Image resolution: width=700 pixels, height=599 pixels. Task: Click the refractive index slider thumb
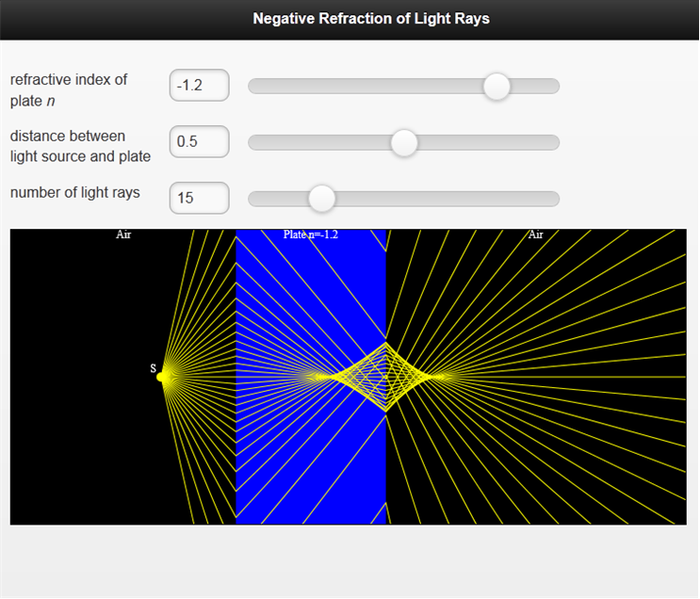496,86
